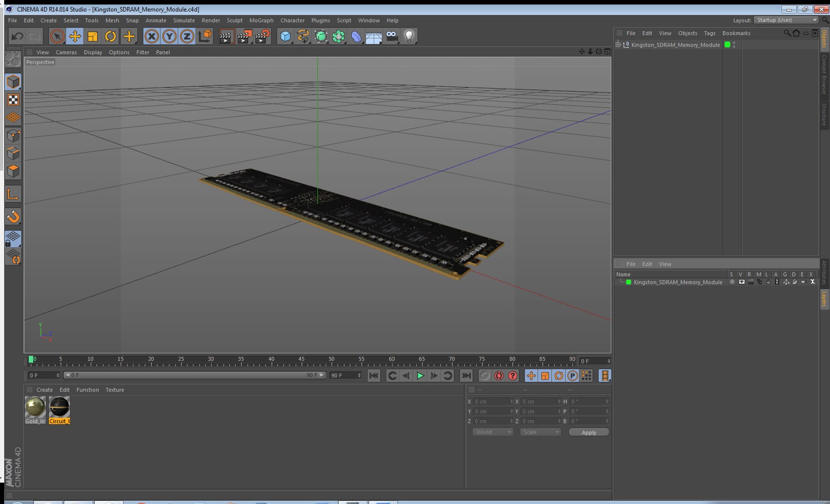Screen dimensions: 830x504
Task: Click the Record Active Objects key icon
Action: click(485, 376)
